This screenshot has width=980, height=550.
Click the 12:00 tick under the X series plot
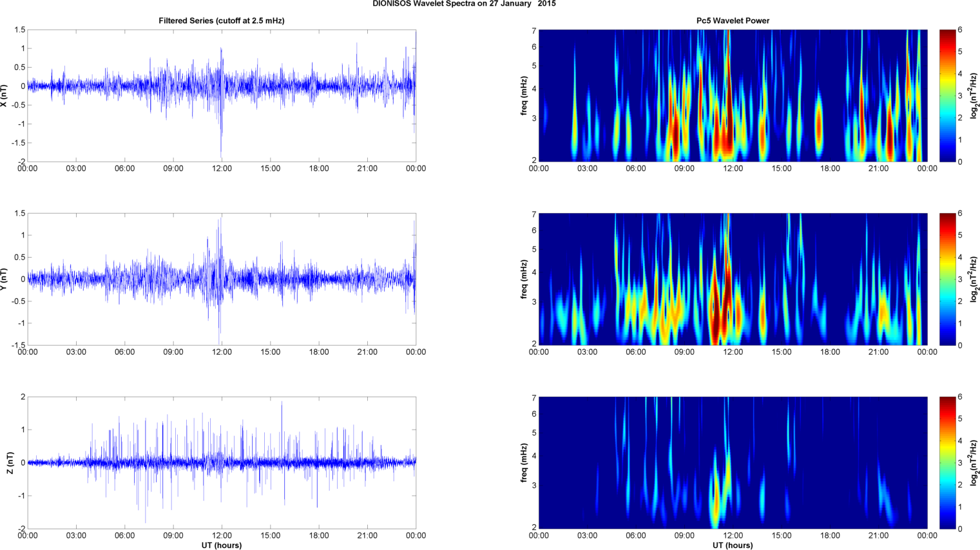(222, 169)
